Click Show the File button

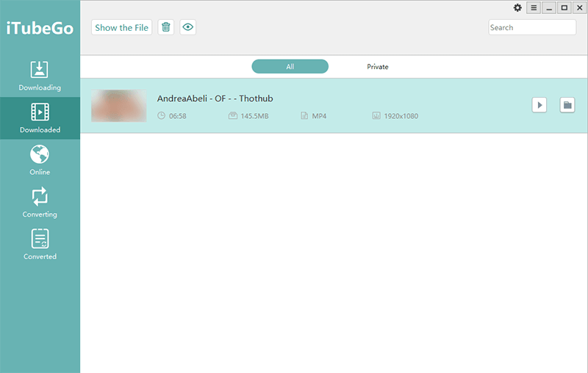pyautogui.click(x=121, y=27)
